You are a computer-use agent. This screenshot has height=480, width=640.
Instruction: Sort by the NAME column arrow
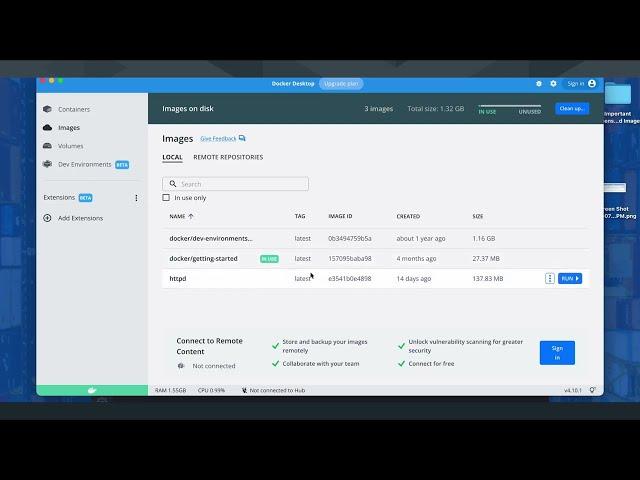[191, 216]
